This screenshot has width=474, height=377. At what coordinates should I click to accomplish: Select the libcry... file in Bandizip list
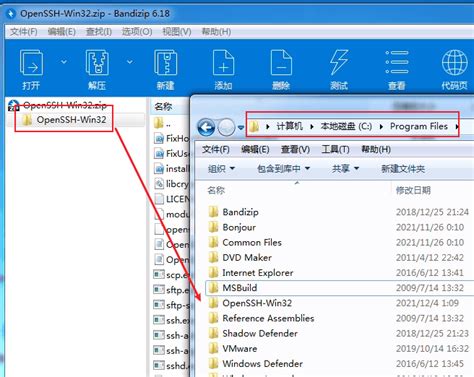171,184
